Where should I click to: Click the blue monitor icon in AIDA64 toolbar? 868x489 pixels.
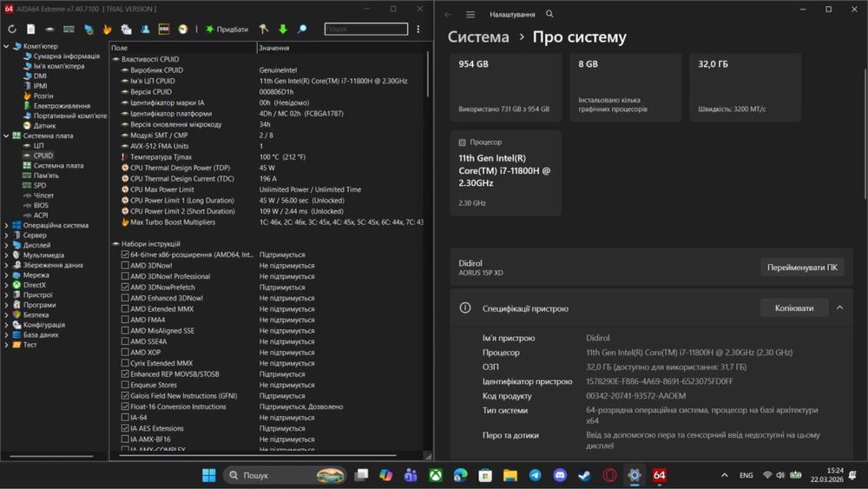coord(89,30)
